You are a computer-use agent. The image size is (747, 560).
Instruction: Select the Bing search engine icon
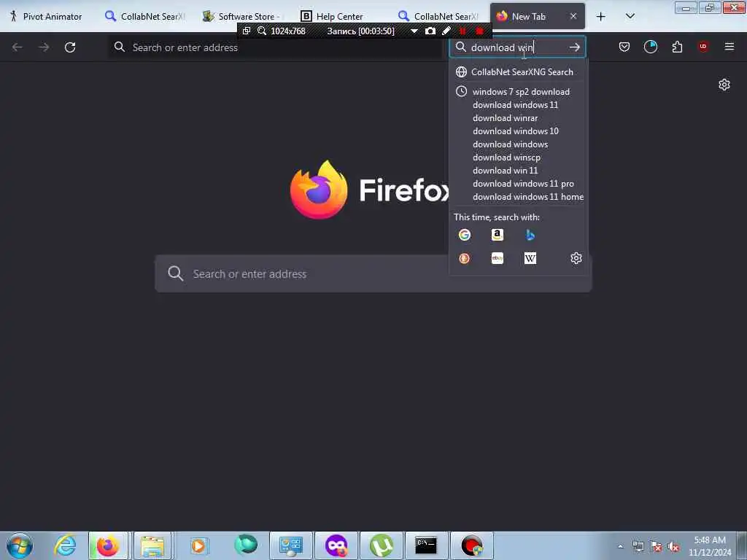coord(530,235)
